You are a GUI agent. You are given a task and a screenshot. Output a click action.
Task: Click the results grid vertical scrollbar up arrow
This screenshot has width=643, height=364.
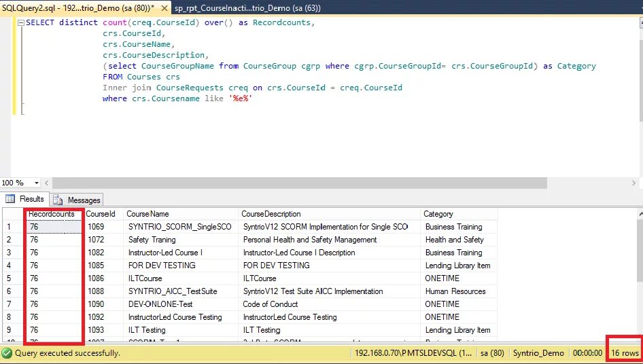(640, 213)
